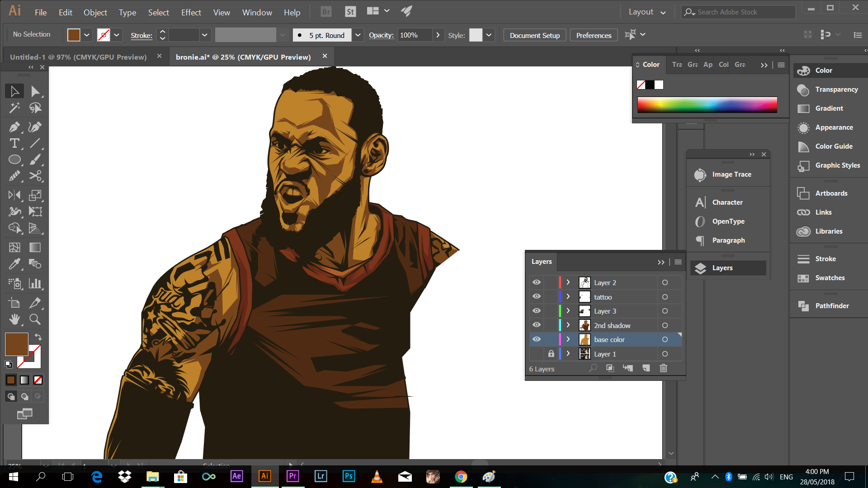The width and height of the screenshot is (868, 488).
Task: Pick the Mesh tool
Action: [14, 247]
